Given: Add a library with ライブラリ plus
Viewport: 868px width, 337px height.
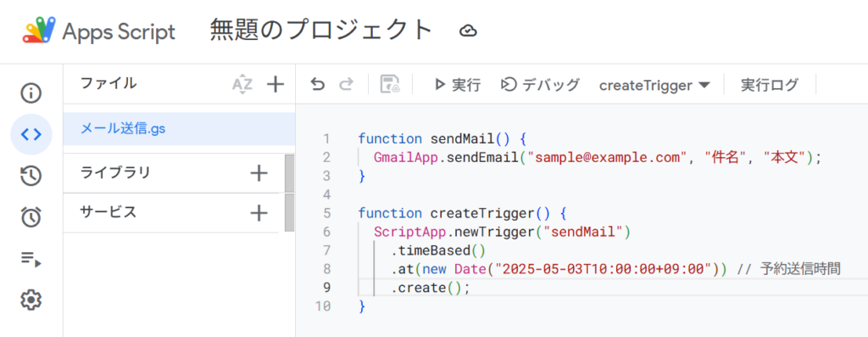Looking at the screenshot, I should (x=259, y=173).
